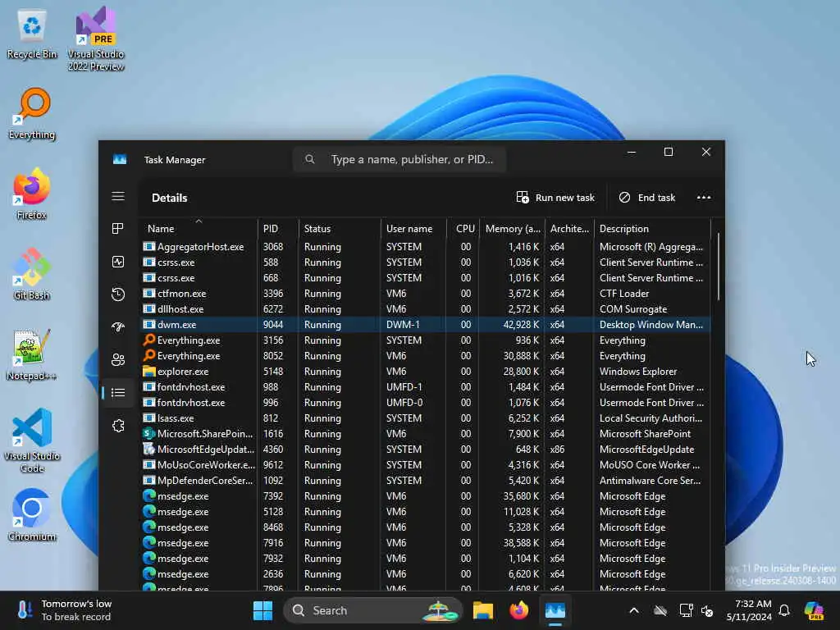Click the Task Manager search field
The width and height of the screenshot is (840, 630).
[x=399, y=159]
